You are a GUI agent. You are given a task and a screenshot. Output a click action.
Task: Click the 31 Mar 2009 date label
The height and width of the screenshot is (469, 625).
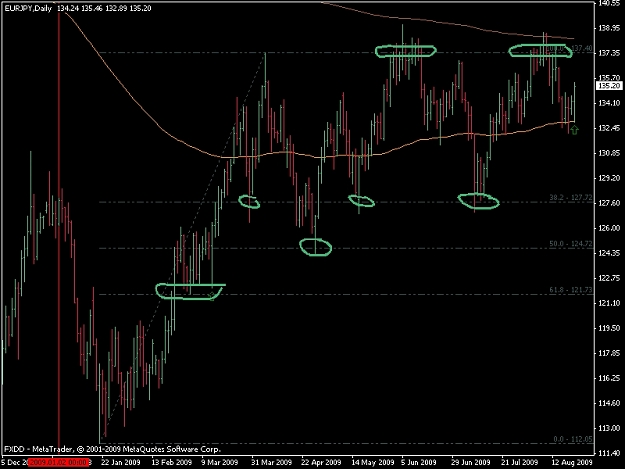point(271,462)
